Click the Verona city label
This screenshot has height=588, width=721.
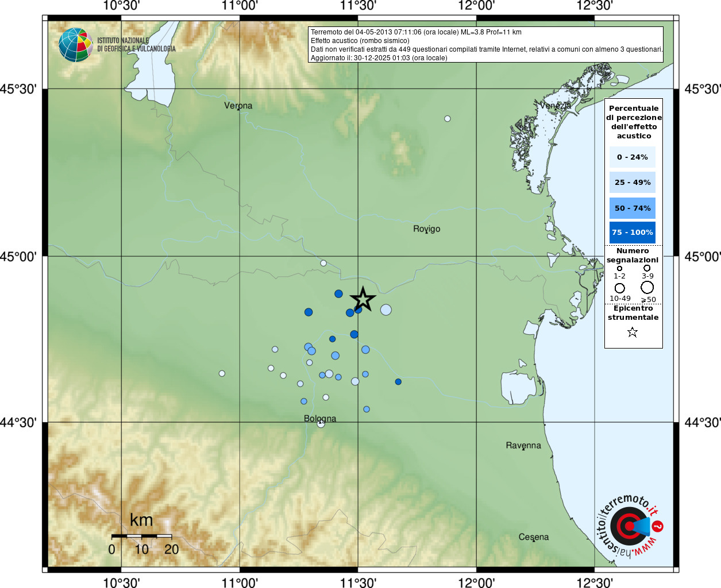[x=238, y=106]
